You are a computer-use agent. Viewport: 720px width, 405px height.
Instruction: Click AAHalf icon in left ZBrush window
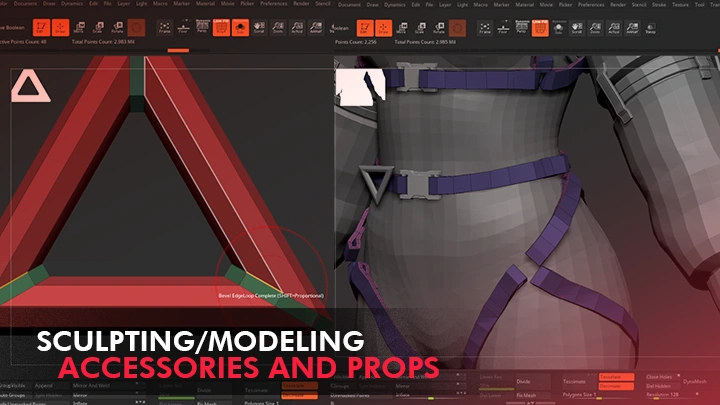316,28
